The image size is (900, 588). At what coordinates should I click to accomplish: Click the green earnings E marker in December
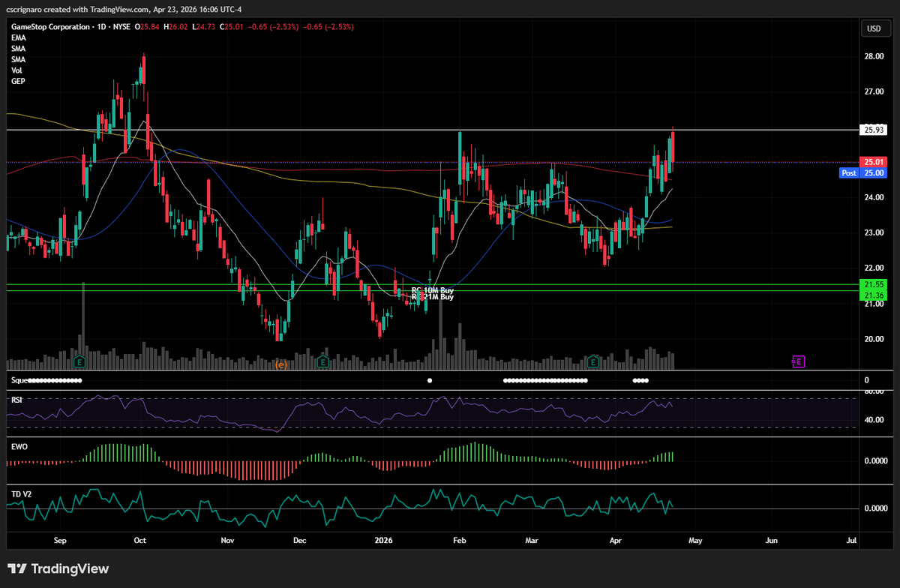323,362
